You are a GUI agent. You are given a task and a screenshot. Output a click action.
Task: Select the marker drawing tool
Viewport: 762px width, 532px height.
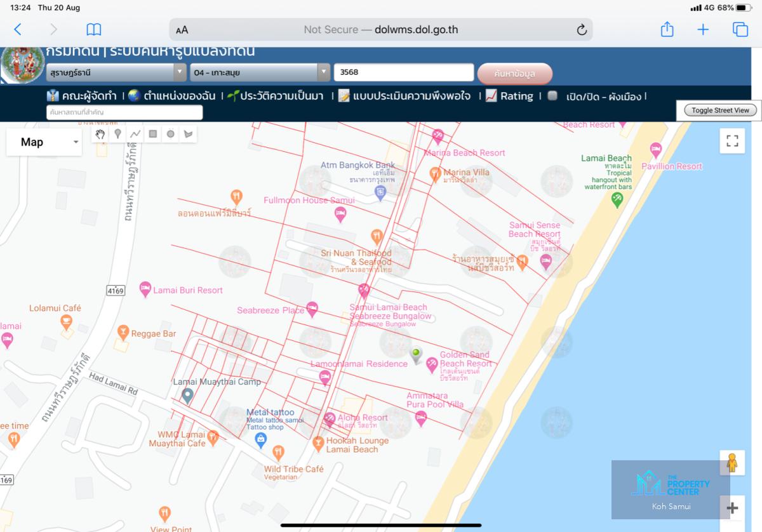pyautogui.click(x=117, y=134)
